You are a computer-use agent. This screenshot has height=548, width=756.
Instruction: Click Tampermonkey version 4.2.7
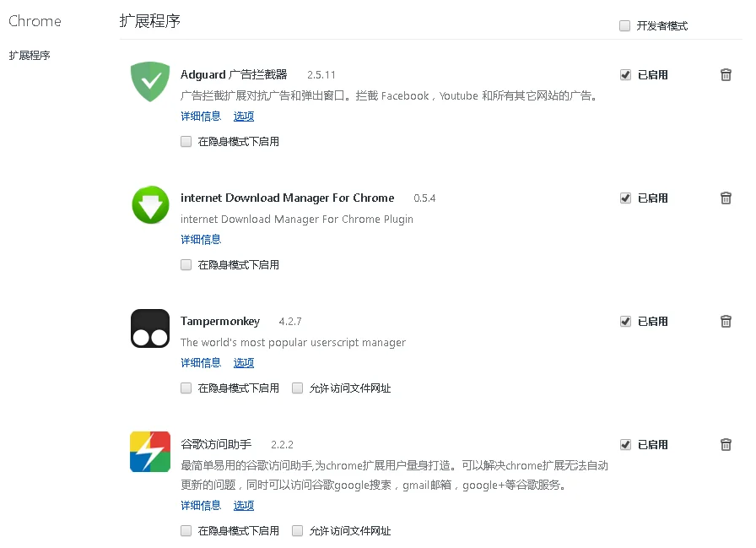point(290,322)
